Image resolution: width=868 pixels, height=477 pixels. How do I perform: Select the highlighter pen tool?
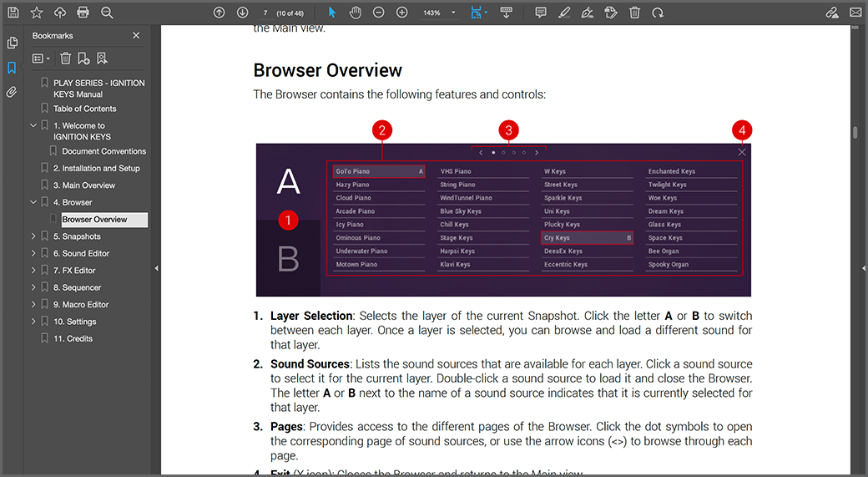(564, 13)
